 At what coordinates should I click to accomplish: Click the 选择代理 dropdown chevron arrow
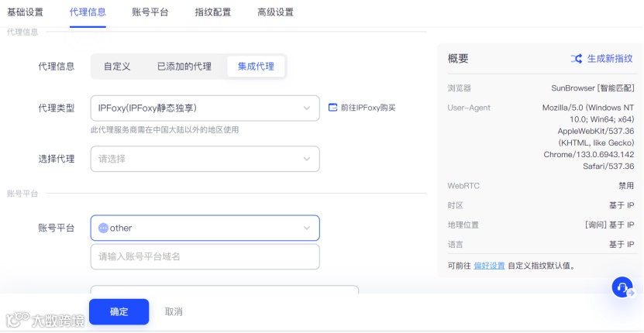(x=307, y=159)
